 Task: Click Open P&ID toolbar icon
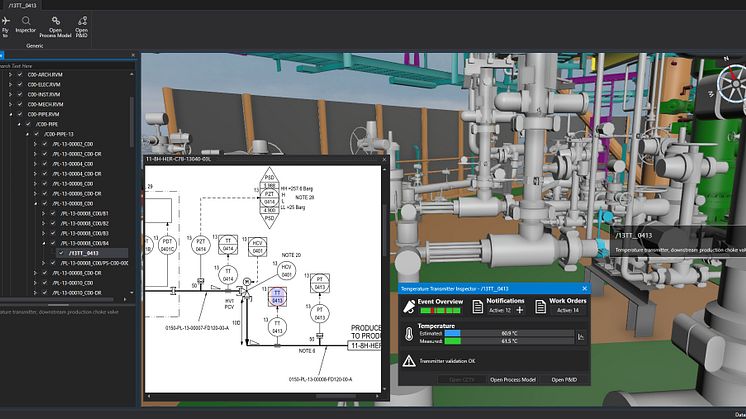(x=82, y=27)
